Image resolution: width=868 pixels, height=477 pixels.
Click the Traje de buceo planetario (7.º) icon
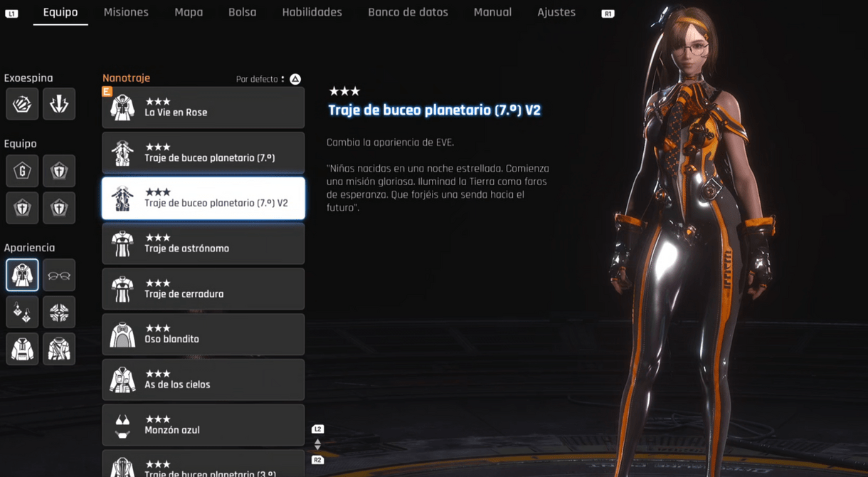(122, 153)
